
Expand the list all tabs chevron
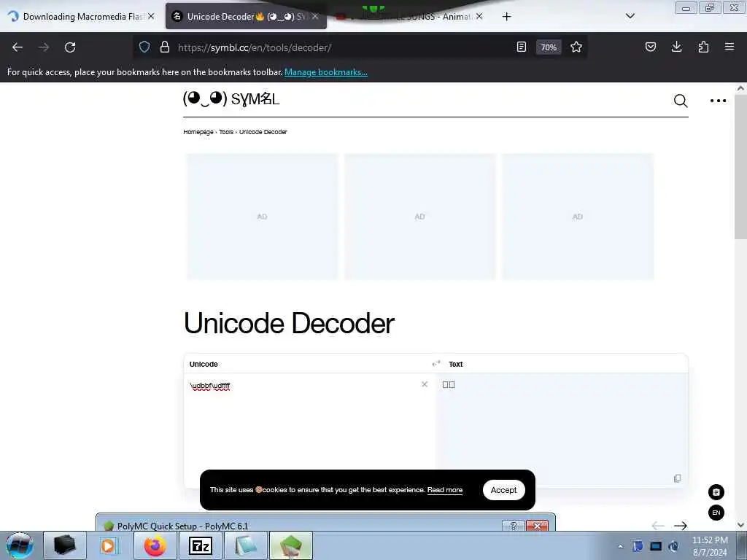tap(630, 16)
